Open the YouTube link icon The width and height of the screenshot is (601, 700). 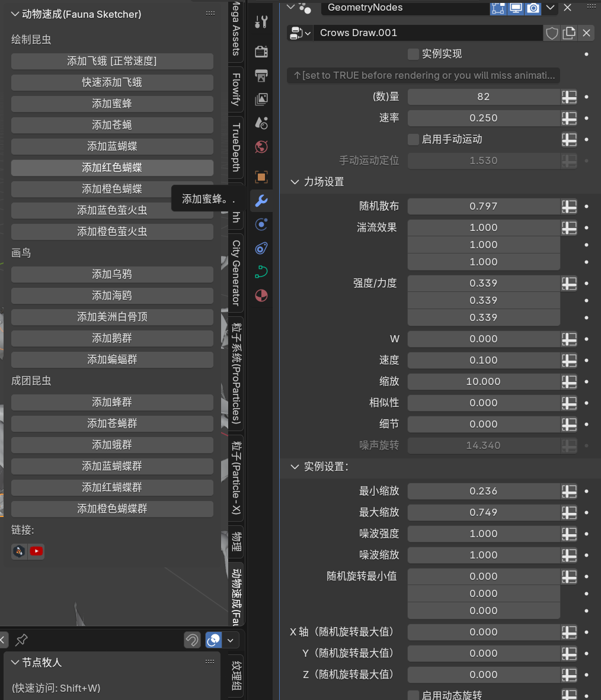click(x=36, y=551)
